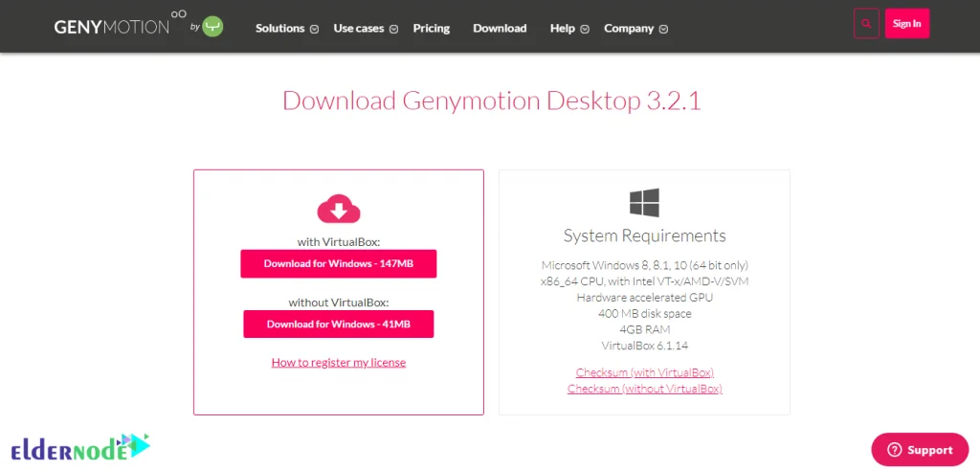980x470 pixels.
Task: Download for Windows without VirtualBox 41MB
Action: point(338,324)
